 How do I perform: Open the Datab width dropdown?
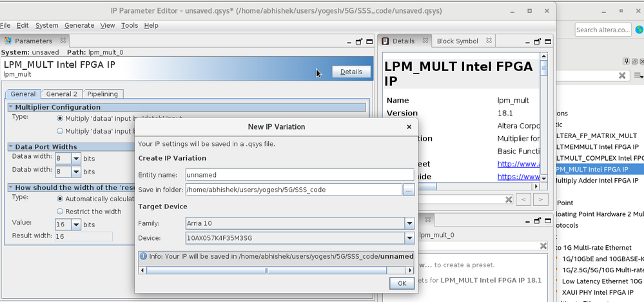pos(76,172)
